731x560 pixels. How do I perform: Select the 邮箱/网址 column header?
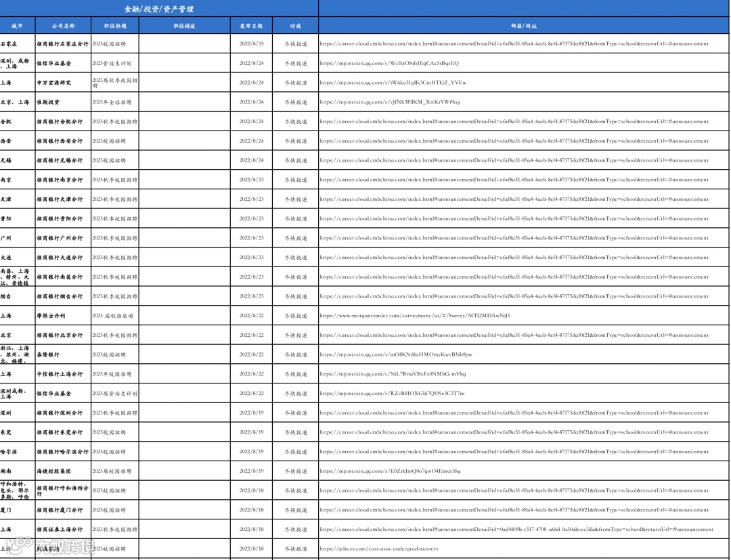[524, 26]
